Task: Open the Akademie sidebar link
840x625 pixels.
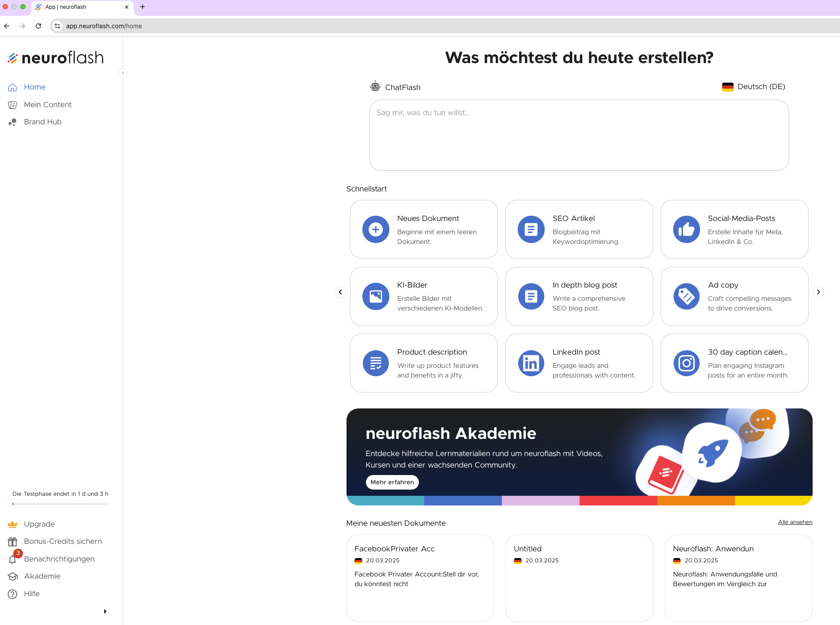Action: click(42, 576)
